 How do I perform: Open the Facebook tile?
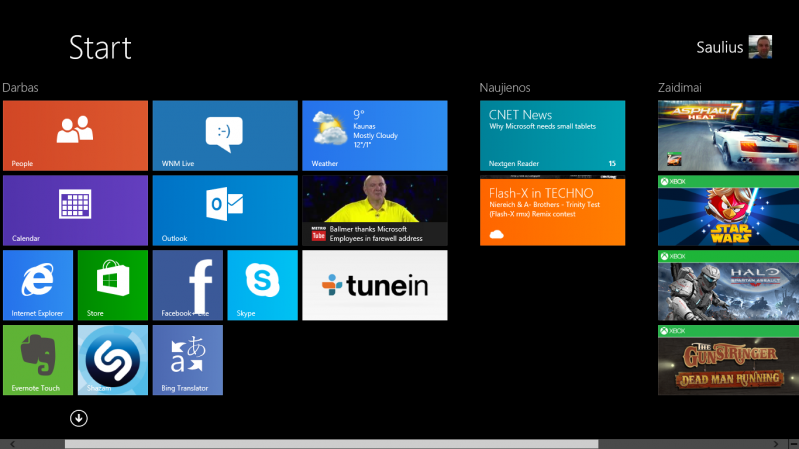188,285
